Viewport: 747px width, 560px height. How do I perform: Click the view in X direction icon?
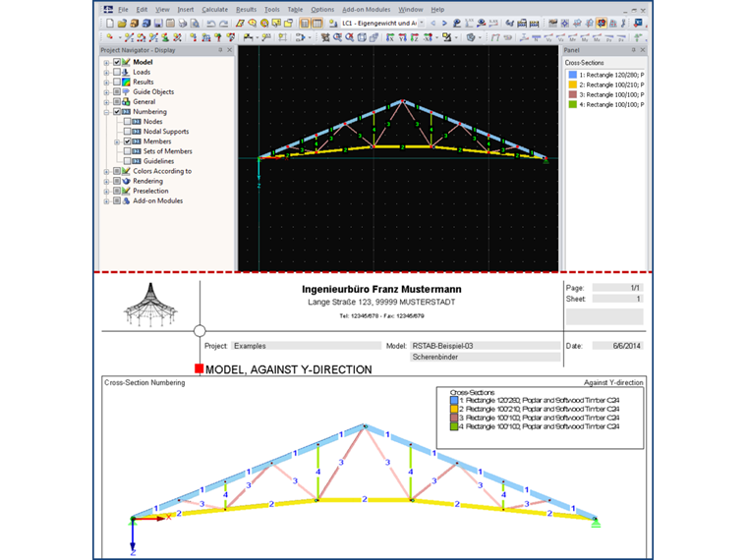pos(390,37)
